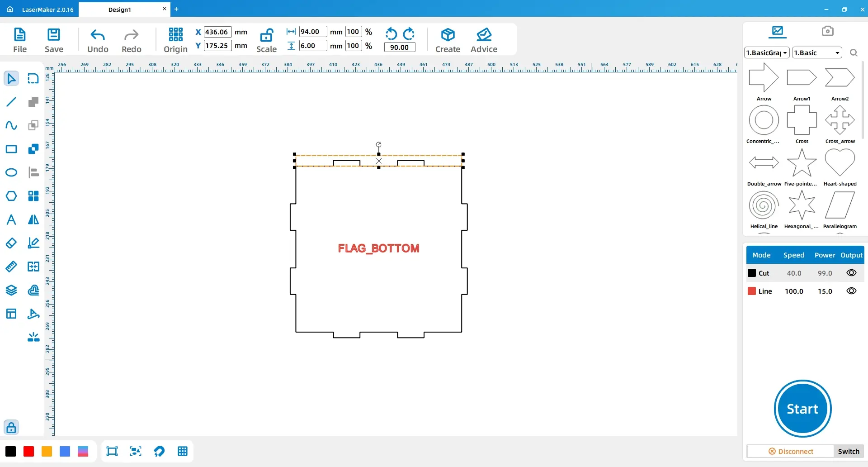868x467 pixels.
Task: Toggle the Scale proportion lock
Action: 266,40
